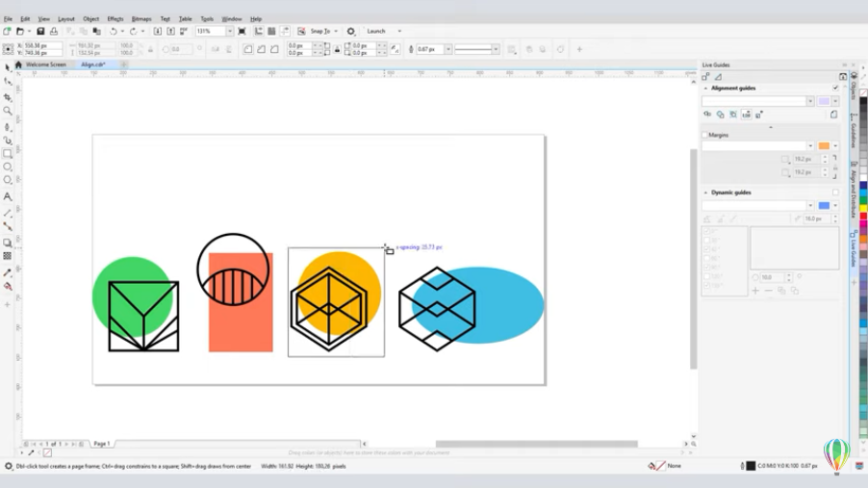This screenshot has height=488, width=868.
Task: Select the Artistic Media tool
Action: (7, 141)
